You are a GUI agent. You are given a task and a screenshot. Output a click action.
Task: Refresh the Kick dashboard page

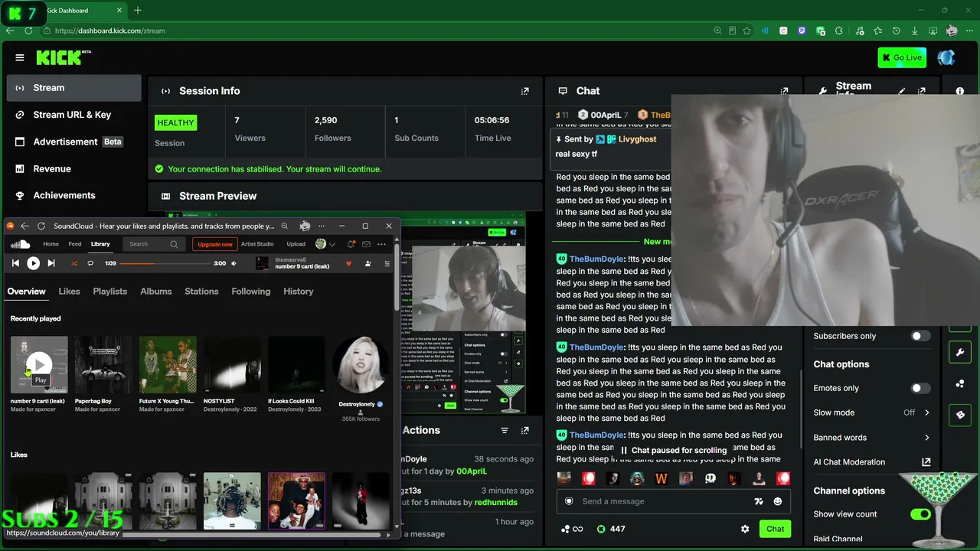(x=28, y=31)
